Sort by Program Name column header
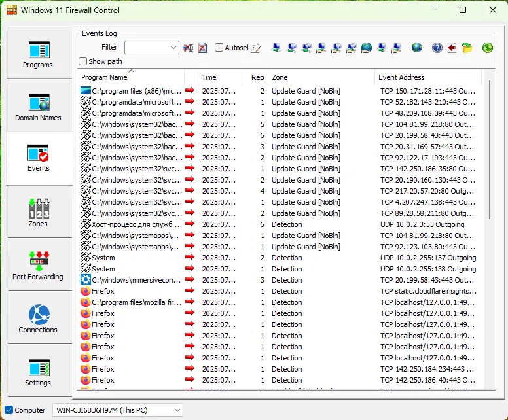 (x=132, y=77)
